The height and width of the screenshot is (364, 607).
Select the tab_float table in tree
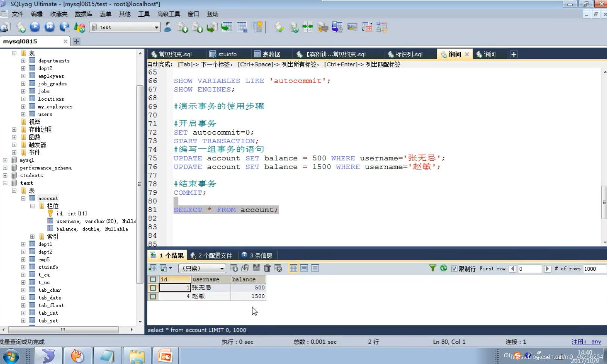click(x=51, y=305)
